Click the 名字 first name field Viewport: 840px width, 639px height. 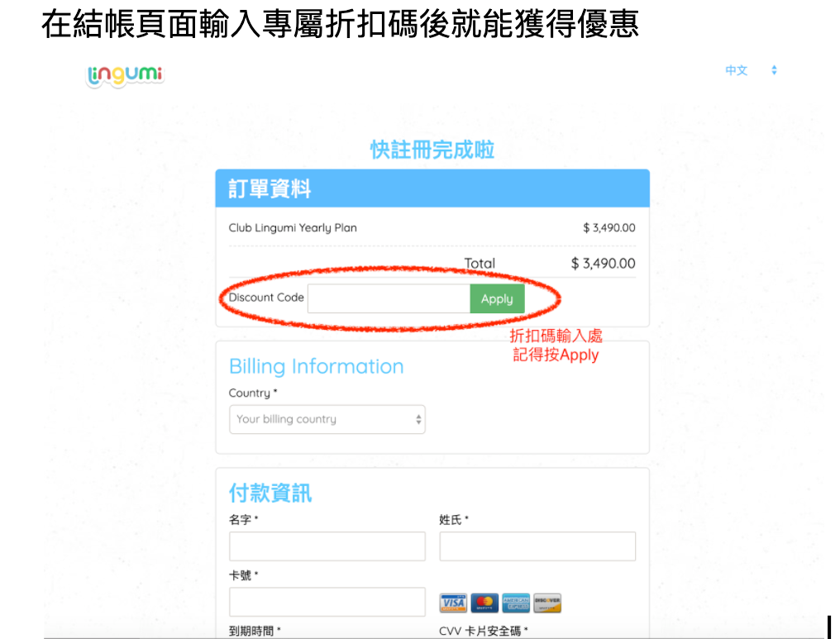pos(327,546)
